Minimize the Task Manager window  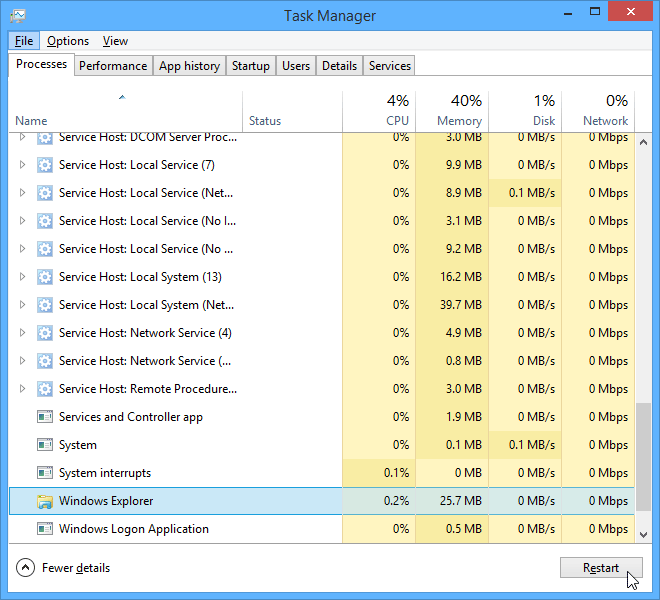[568, 12]
